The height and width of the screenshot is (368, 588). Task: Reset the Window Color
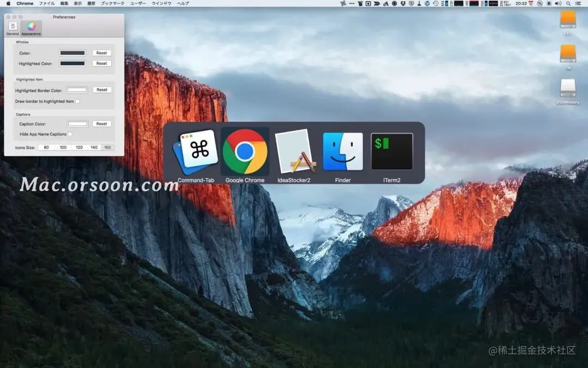click(102, 53)
